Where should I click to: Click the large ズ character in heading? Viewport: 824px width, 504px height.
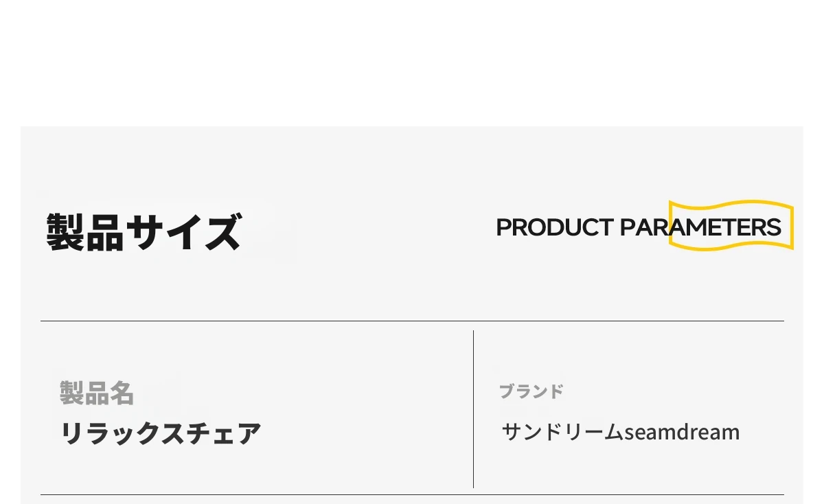(x=223, y=232)
